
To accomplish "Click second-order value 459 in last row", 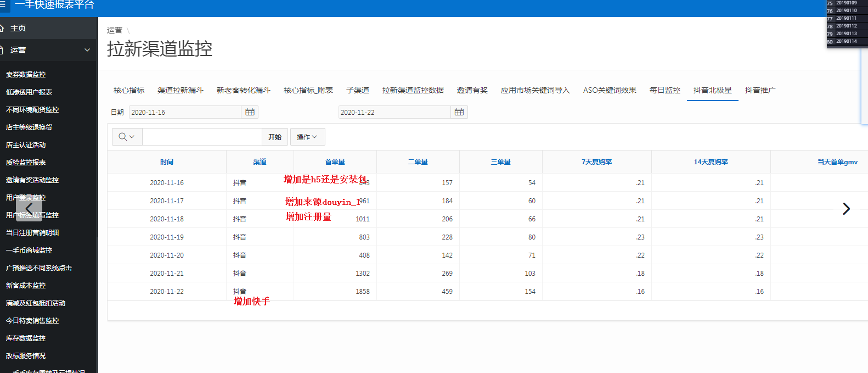I will tap(447, 292).
